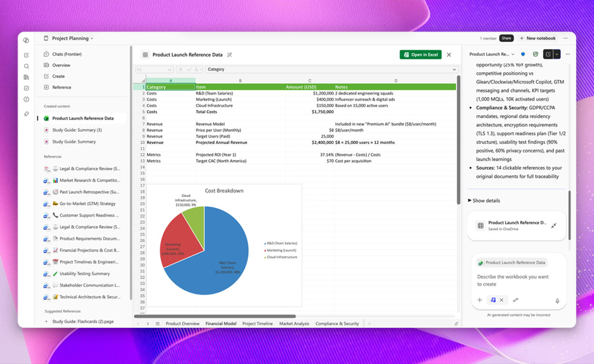Click the pin icon in left rail
This screenshot has width=594, height=364.
point(26,114)
